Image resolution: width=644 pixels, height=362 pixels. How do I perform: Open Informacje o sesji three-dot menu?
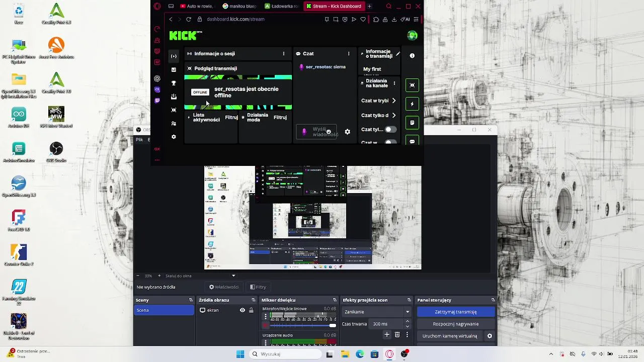click(x=283, y=53)
